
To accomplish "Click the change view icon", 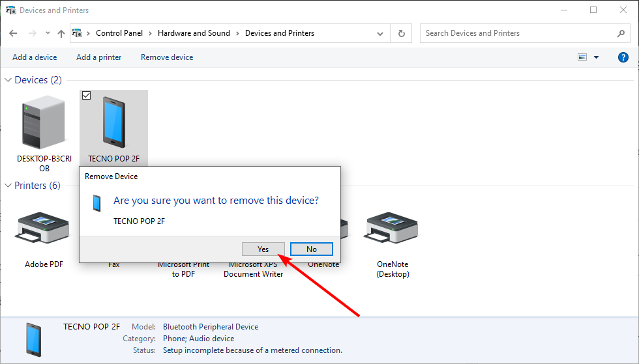I will coord(582,57).
